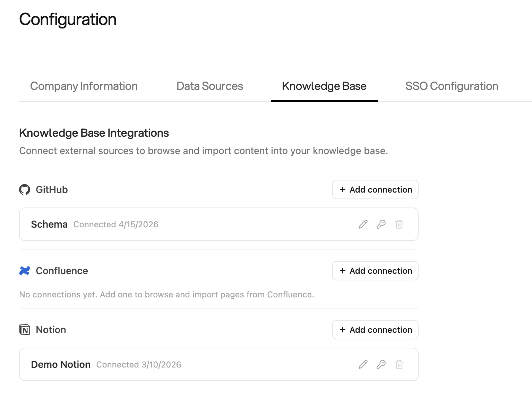Click the Knowledge Base Integrations heading

pyautogui.click(x=94, y=133)
